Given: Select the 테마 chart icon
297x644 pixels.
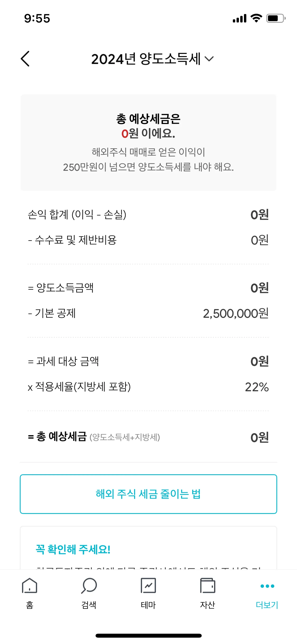Looking at the screenshot, I should point(148,586).
